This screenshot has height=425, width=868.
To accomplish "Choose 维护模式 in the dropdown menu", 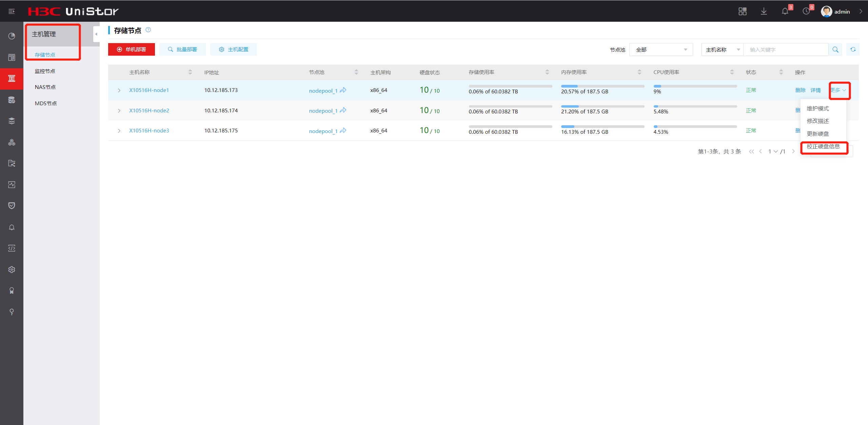I will click(817, 109).
